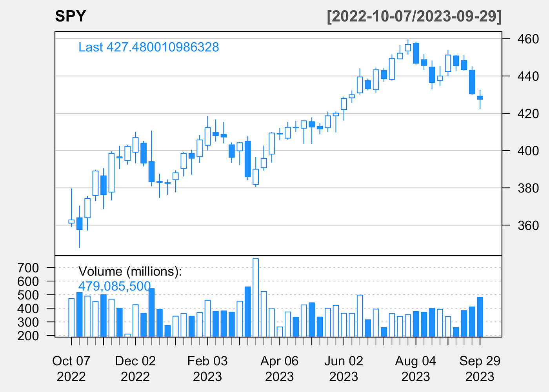
Task: Click the Sep 29 2023 date label
Action: point(480,368)
